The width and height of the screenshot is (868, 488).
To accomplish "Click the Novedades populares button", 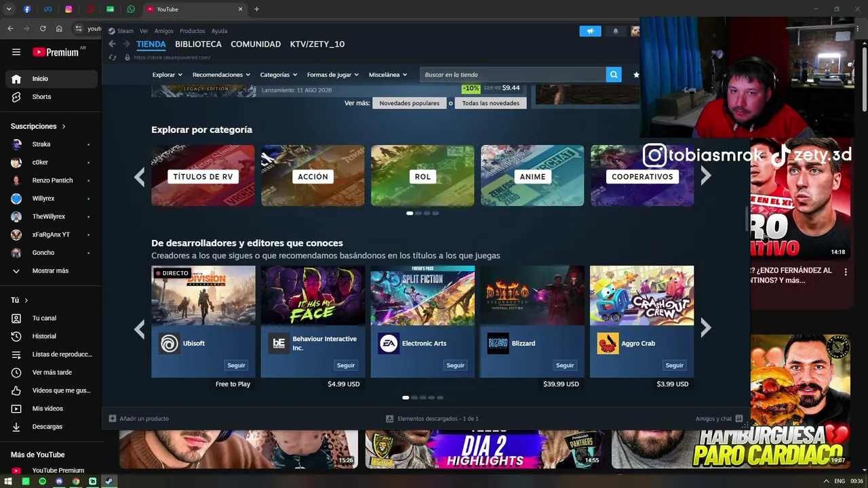I will coord(409,103).
